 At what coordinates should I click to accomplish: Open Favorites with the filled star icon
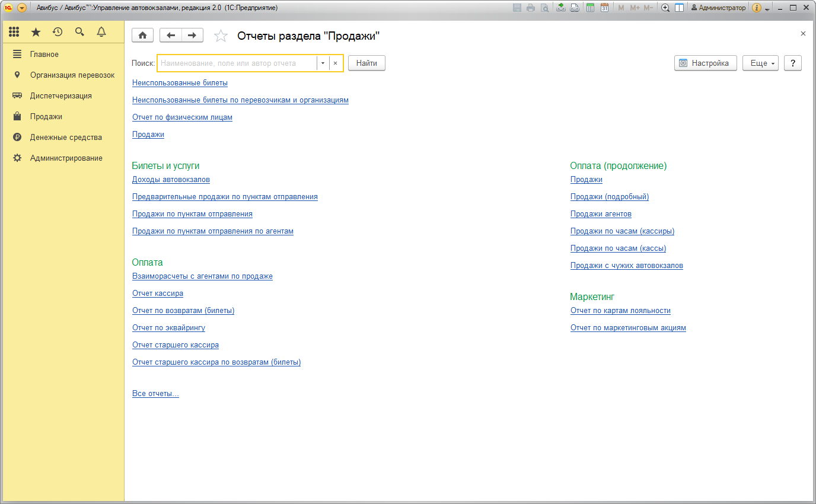tap(36, 32)
